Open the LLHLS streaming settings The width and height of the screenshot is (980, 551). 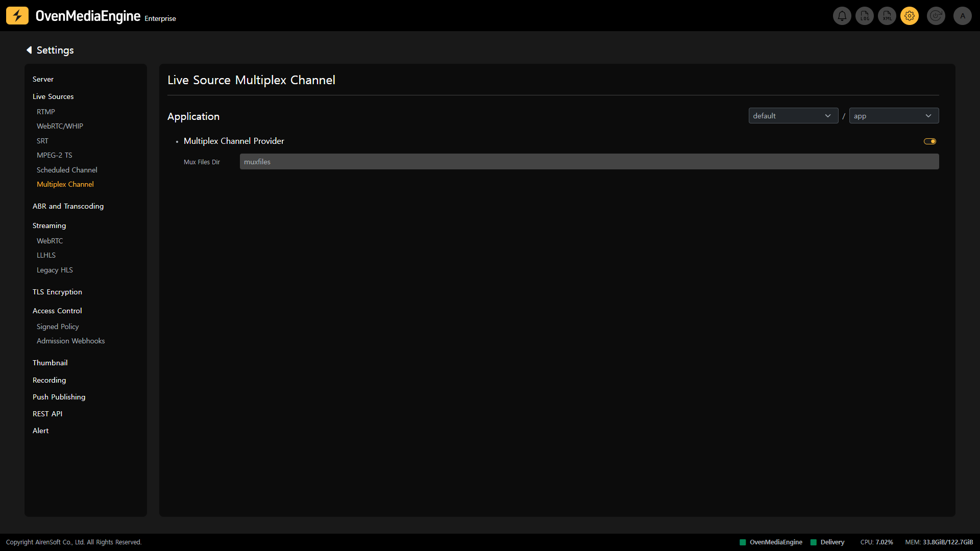pyautogui.click(x=46, y=255)
